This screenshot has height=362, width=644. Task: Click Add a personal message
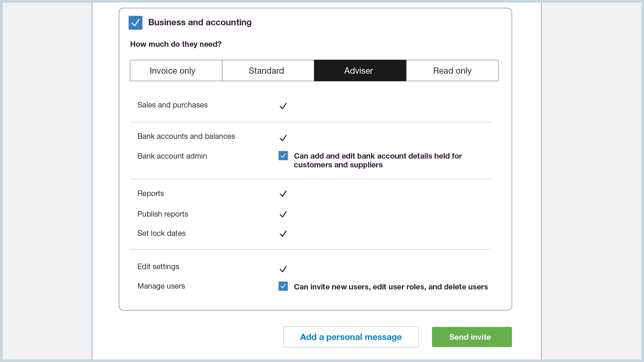coord(351,337)
